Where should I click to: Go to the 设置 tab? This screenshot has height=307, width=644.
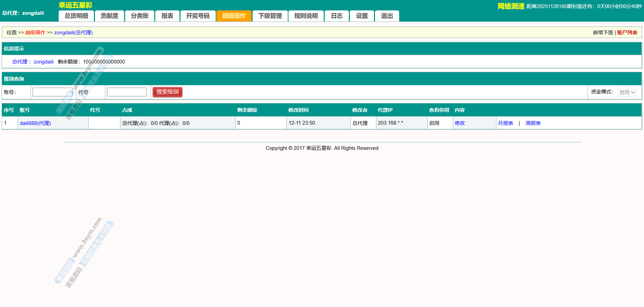tap(362, 16)
